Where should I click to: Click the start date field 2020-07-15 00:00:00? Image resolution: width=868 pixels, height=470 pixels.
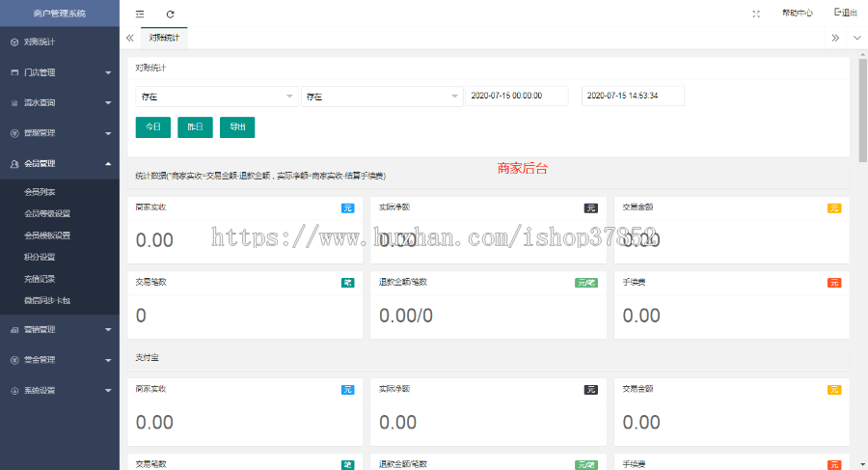517,96
